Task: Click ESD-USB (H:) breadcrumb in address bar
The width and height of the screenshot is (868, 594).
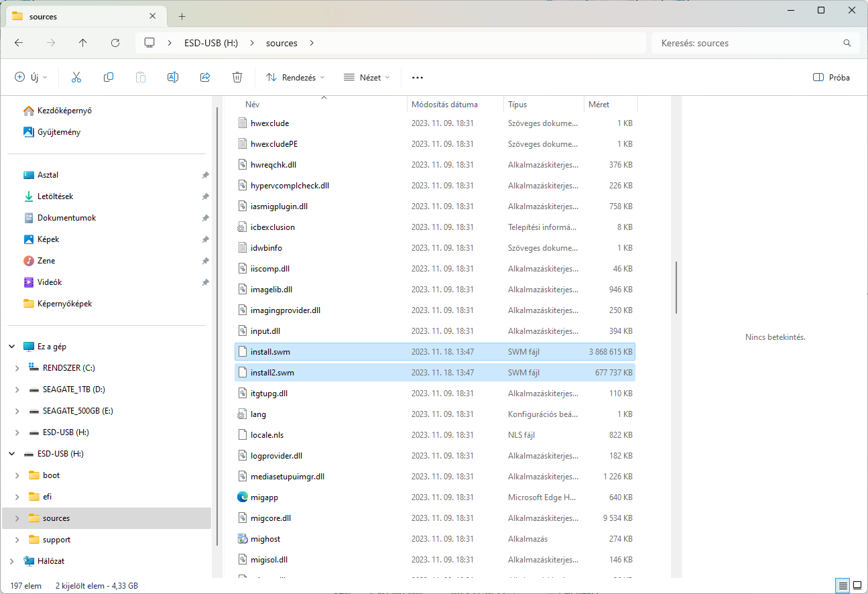Action: click(211, 43)
